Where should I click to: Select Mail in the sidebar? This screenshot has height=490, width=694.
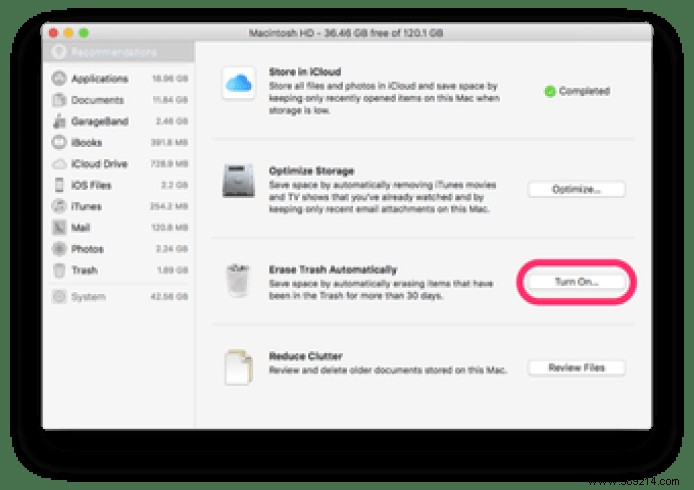[x=119, y=228]
